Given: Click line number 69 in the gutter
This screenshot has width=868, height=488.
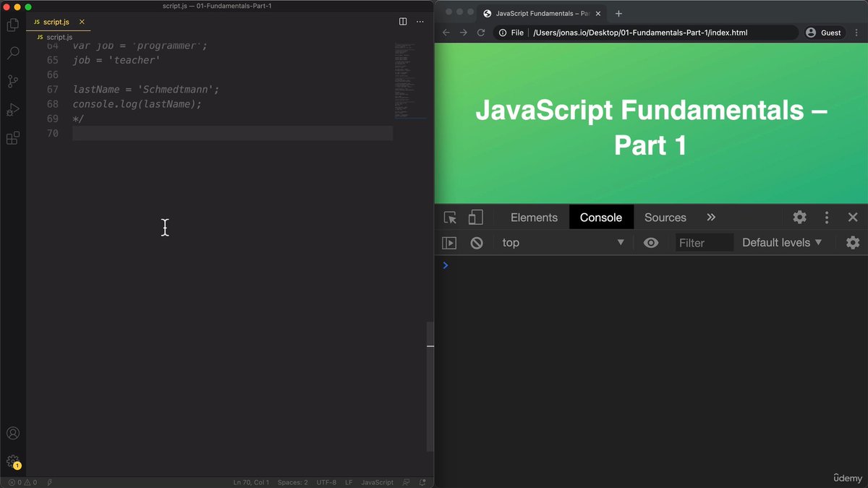Looking at the screenshot, I should coord(52,119).
